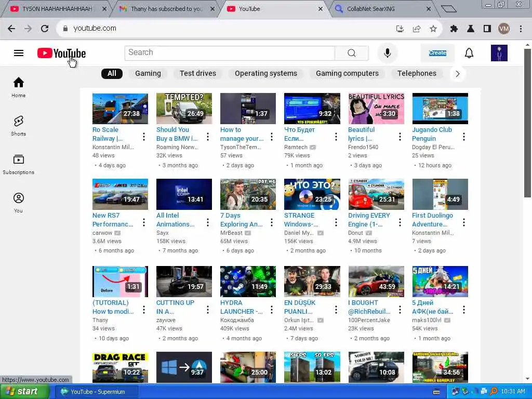Open Shorts in the sidebar
Image resolution: width=532 pixels, height=399 pixels.
click(18, 126)
